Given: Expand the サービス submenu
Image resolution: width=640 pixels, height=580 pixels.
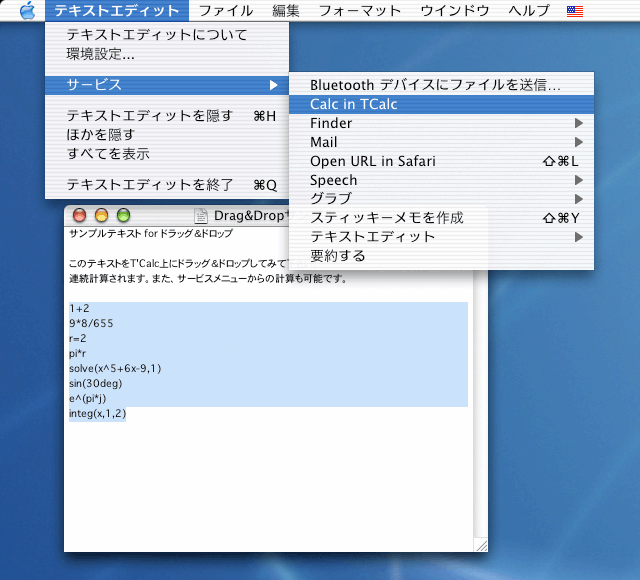Looking at the screenshot, I should (x=167, y=85).
